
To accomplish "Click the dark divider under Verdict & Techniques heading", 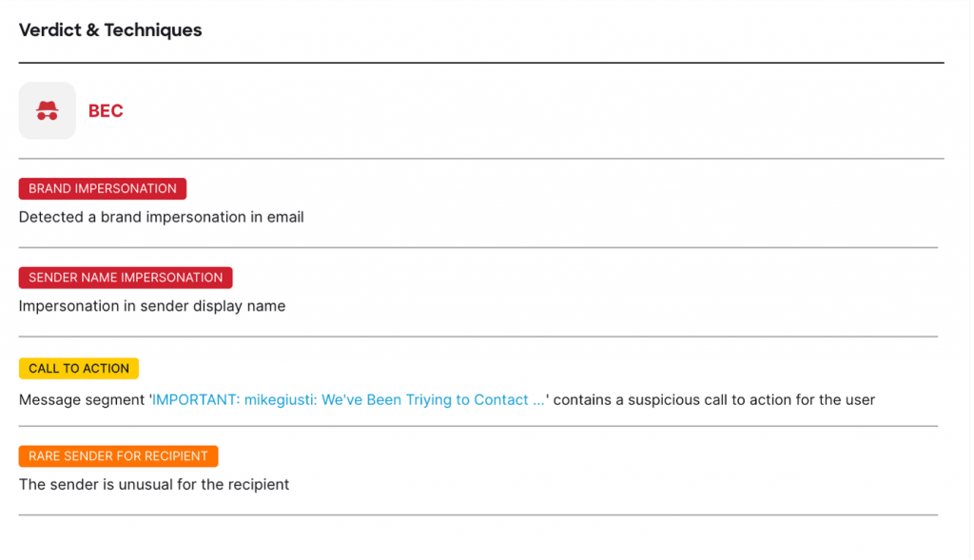I will tap(480, 63).
